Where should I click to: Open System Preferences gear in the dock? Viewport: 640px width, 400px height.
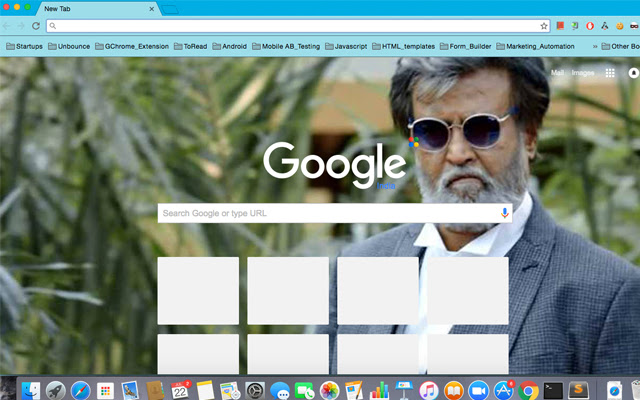point(255,391)
